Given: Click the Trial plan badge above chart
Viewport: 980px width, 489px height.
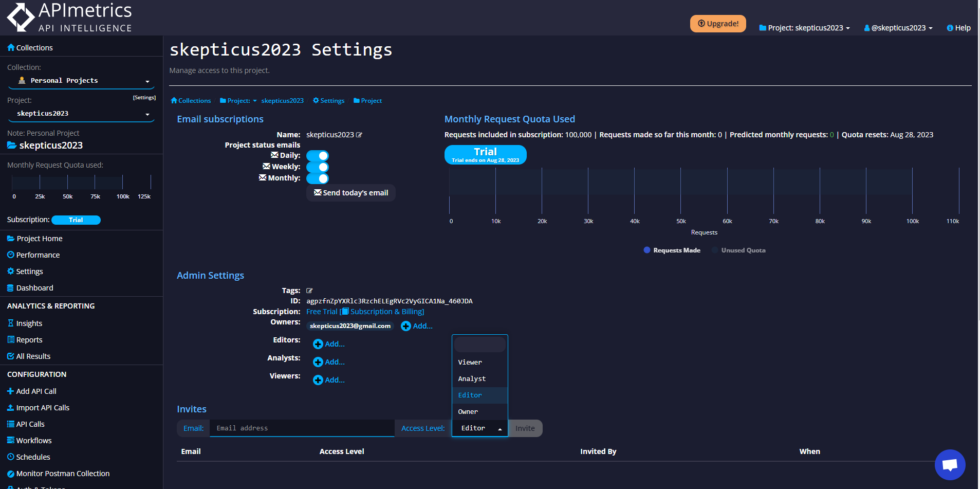Looking at the screenshot, I should pos(486,155).
